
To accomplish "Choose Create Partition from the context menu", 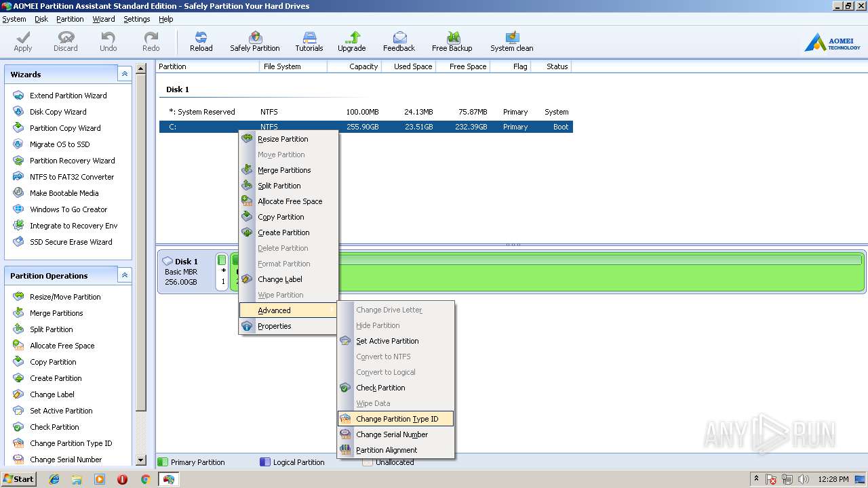I will 288,232.
